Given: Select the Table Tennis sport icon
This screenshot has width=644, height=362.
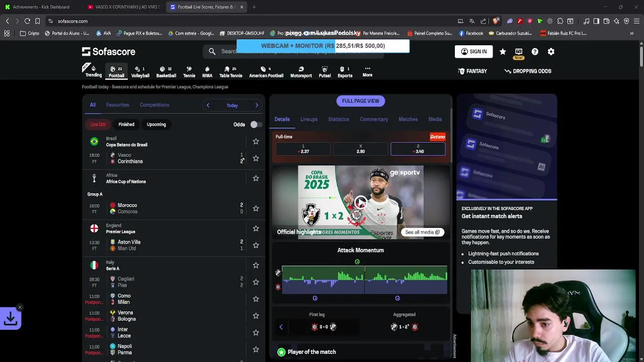Looking at the screenshot, I should [230, 72].
